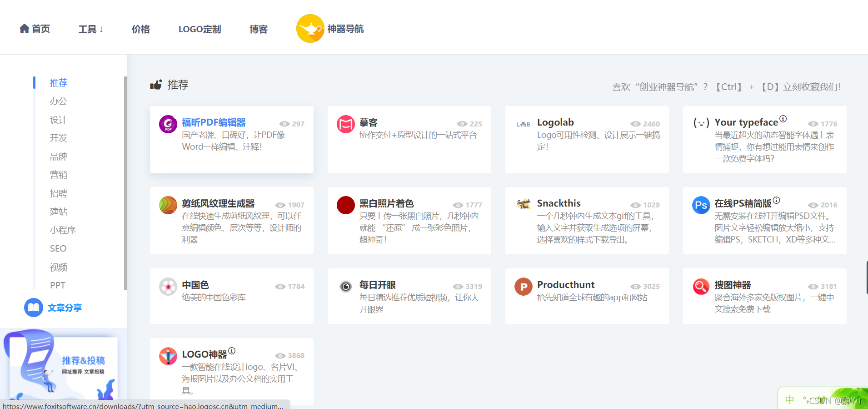
Task: Click the LOGO神器 red icon
Action: [168, 356]
